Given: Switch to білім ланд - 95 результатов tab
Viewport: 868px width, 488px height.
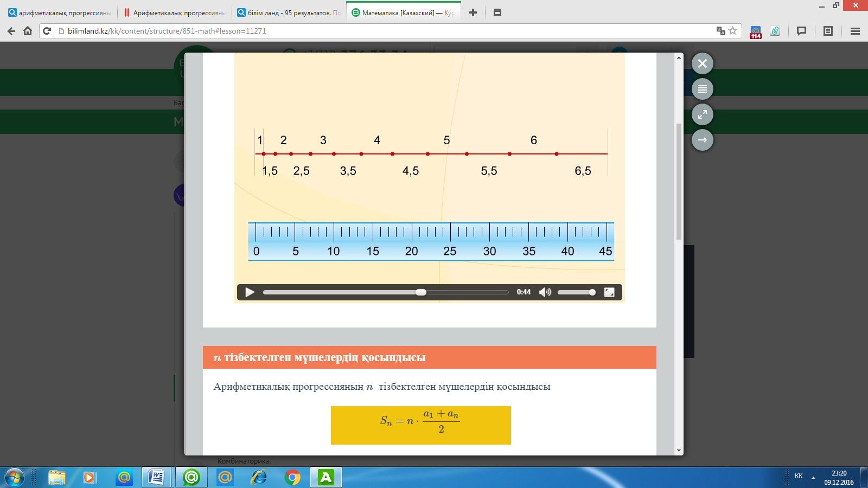Looking at the screenshot, I should pos(289,12).
